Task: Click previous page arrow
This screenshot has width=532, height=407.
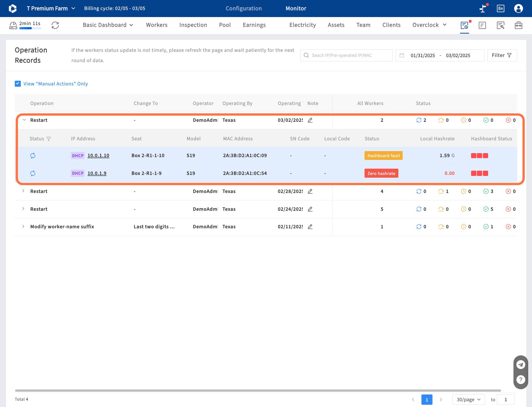Action: pyautogui.click(x=413, y=399)
